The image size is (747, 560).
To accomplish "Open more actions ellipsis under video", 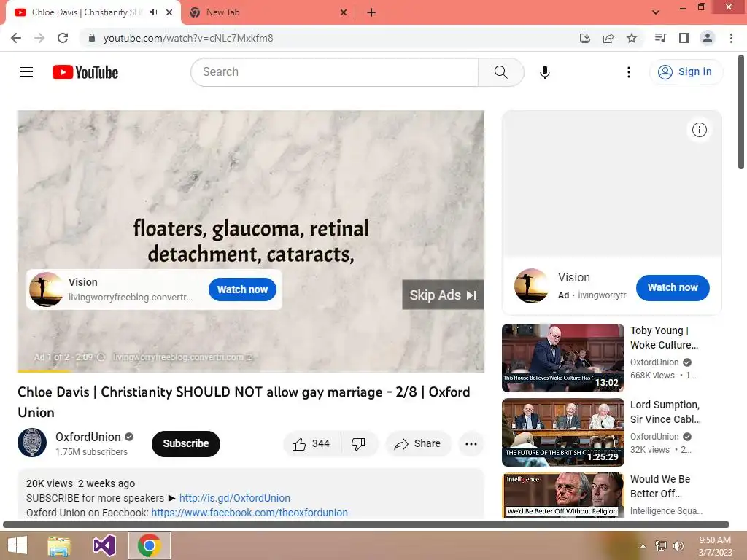I will click(x=471, y=444).
